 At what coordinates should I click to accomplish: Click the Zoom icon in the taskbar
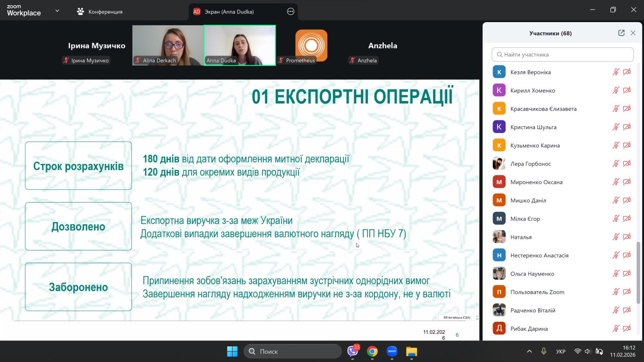[x=392, y=352]
